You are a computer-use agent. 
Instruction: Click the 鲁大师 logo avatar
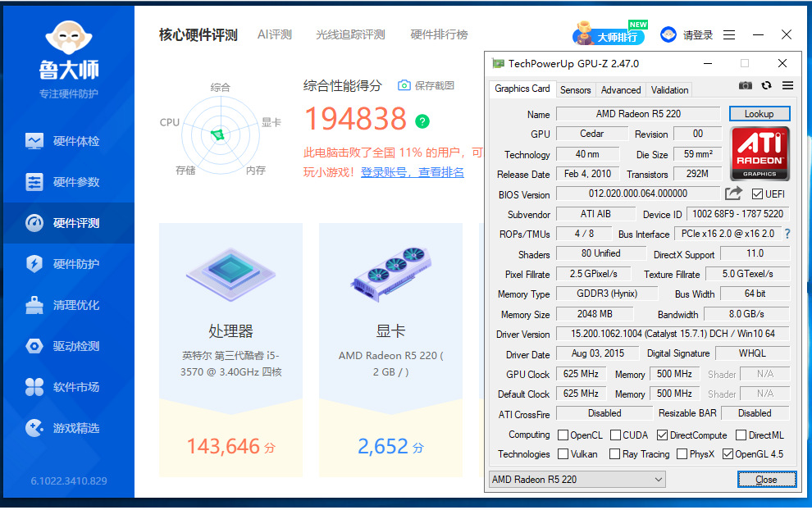69,38
